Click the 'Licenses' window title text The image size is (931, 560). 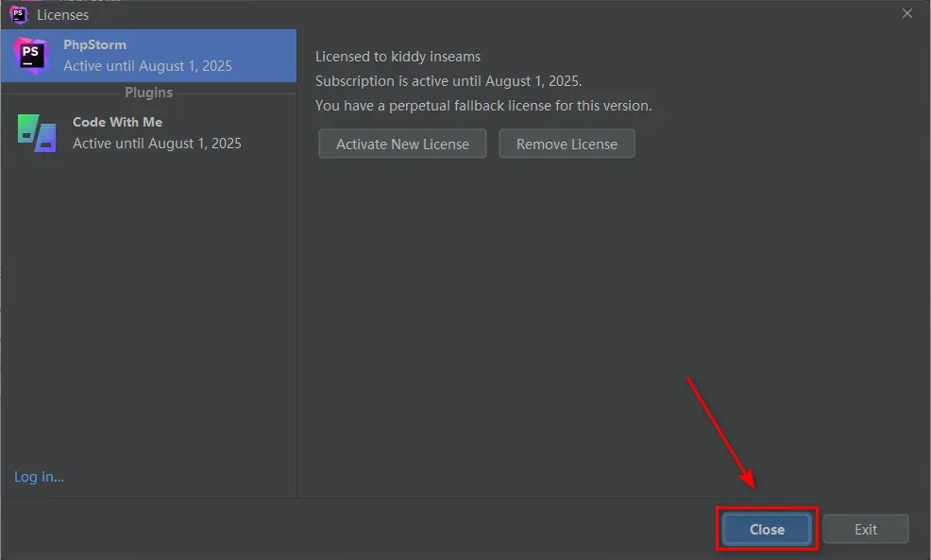click(x=63, y=15)
